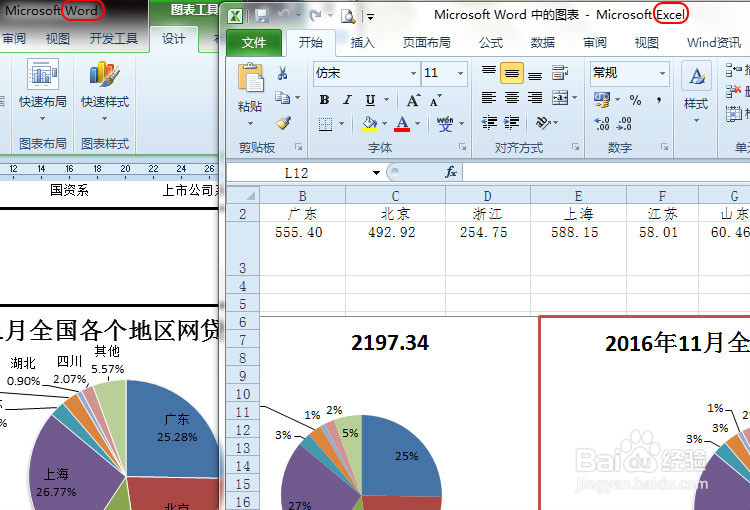The height and width of the screenshot is (510, 750).
Task: Click the Wrap Text icon
Action: pyautogui.click(x=560, y=73)
